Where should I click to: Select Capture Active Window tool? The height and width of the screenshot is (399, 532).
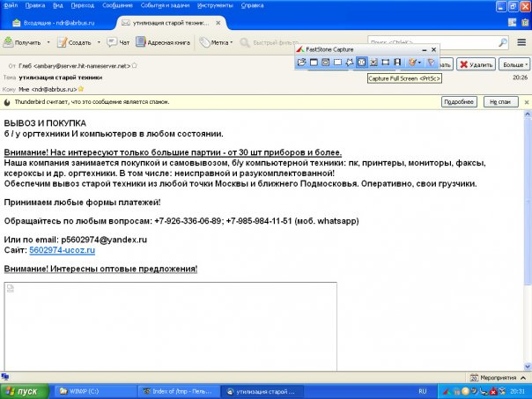point(314,63)
